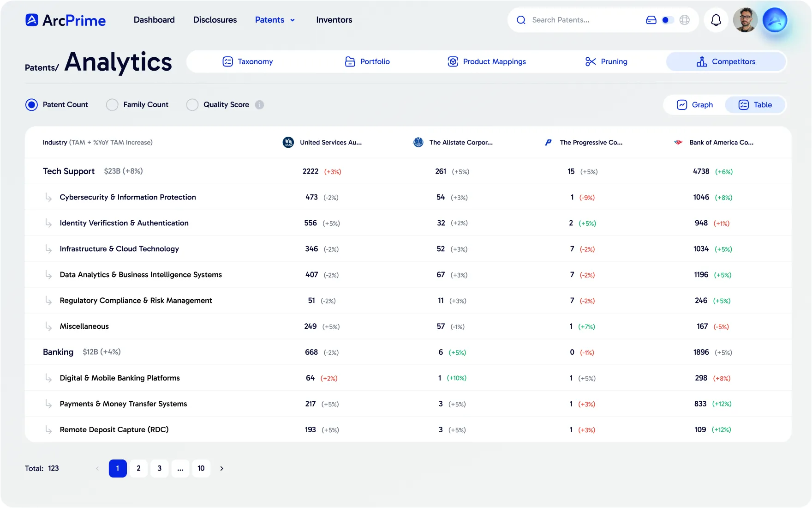Switch to Graph view
Viewport: 812px width, 508px height.
coord(695,105)
